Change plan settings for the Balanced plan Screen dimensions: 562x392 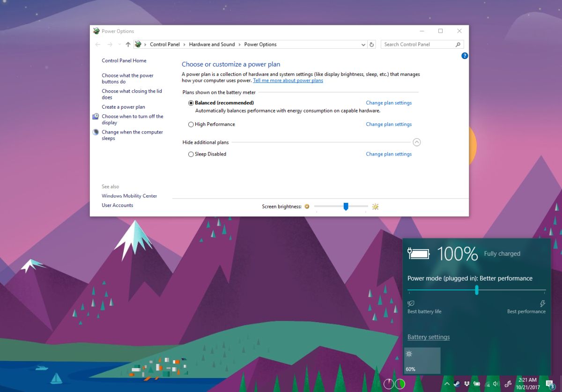389,103
